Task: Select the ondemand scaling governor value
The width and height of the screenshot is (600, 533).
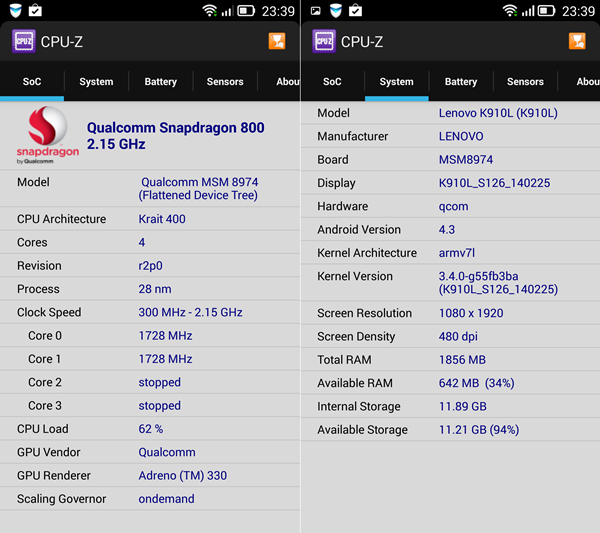Action: pyautogui.click(x=166, y=499)
